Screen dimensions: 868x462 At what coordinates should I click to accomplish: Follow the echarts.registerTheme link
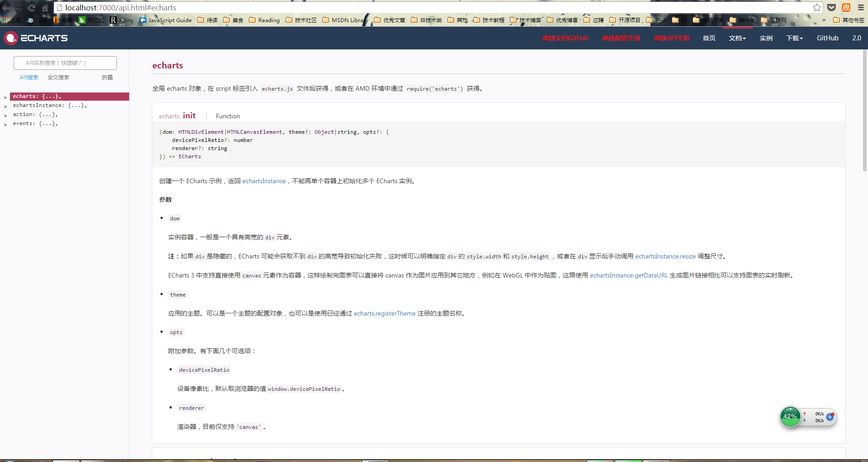384,313
